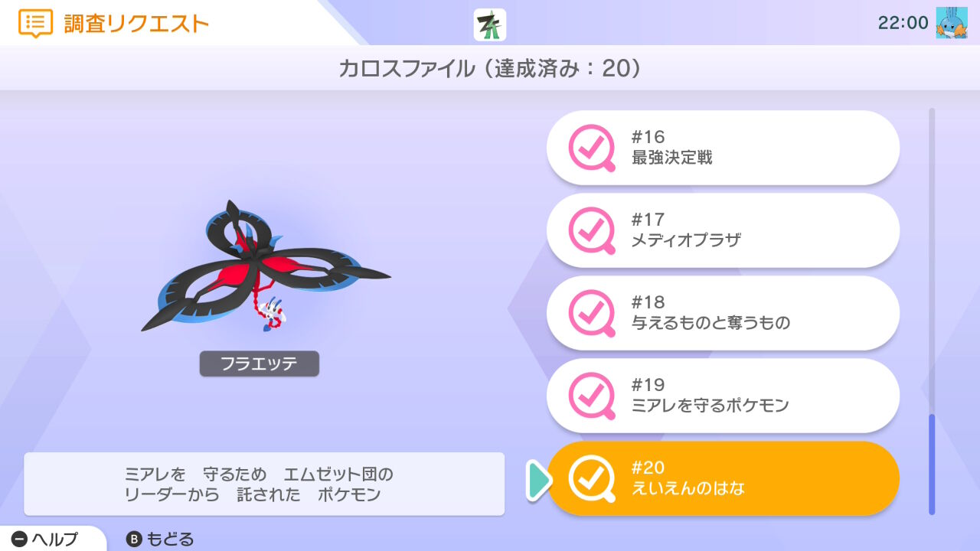This screenshot has width=980, height=551.
Task: Click the Mudkip profile avatar icon
Action: (x=952, y=23)
